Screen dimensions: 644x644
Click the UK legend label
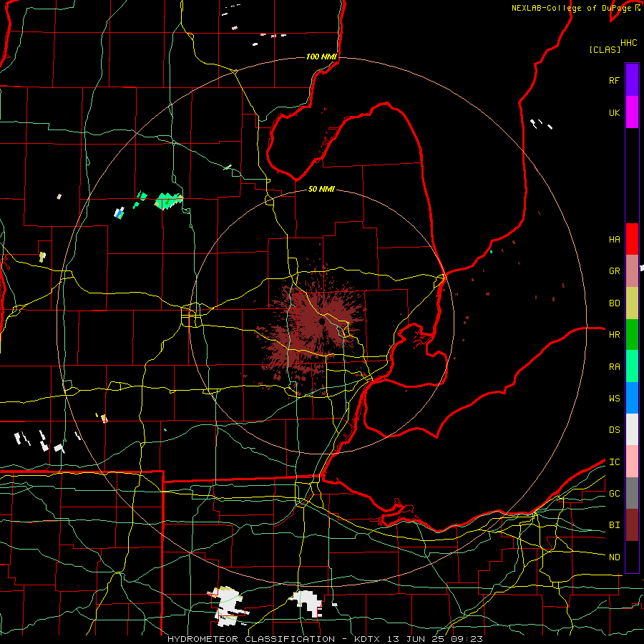click(x=614, y=112)
